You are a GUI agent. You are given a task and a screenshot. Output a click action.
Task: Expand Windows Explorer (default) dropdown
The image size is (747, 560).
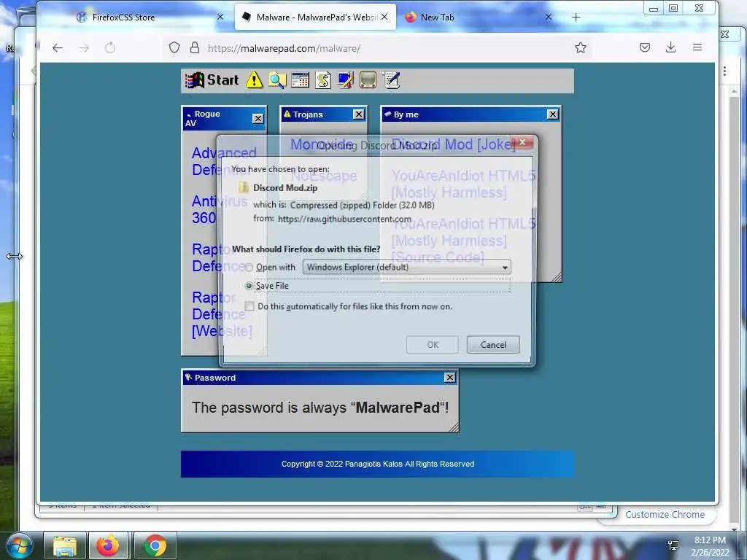coord(406,267)
